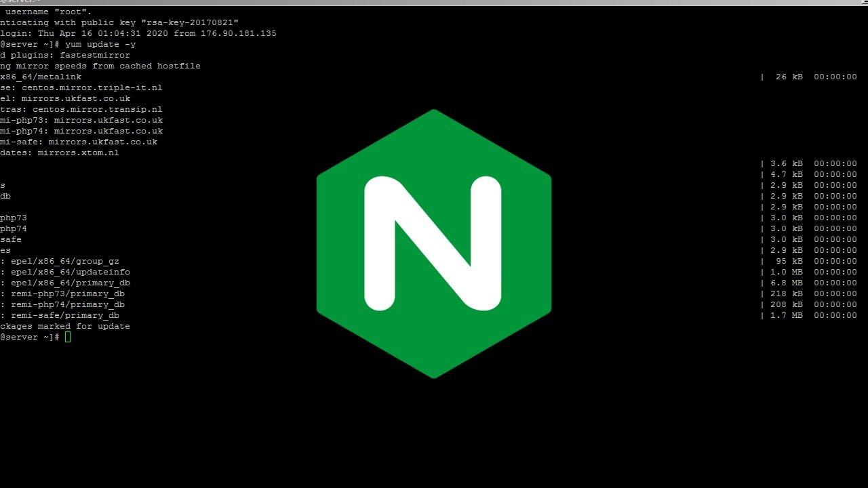Click 'centos.mirror.transip.nl' mirror host
This screenshot has width=868, height=488.
98,109
